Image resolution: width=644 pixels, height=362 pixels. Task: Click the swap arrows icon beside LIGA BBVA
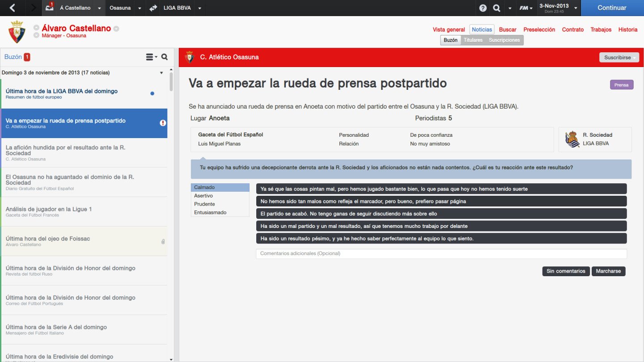point(153,8)
